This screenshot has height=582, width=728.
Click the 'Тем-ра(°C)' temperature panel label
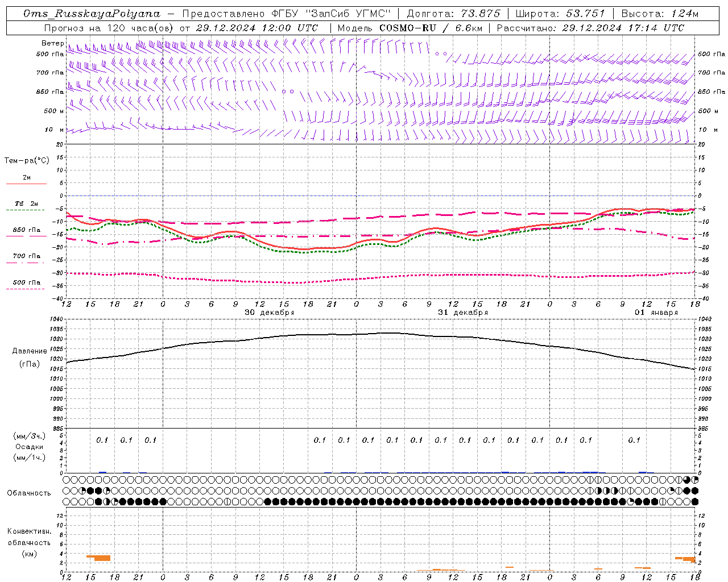point(27,161)
